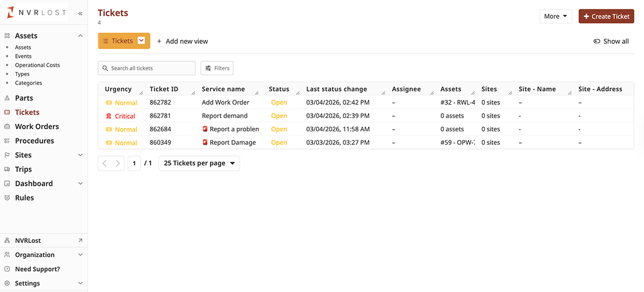Click the Need Support help icon

click(x=7, y=269)
